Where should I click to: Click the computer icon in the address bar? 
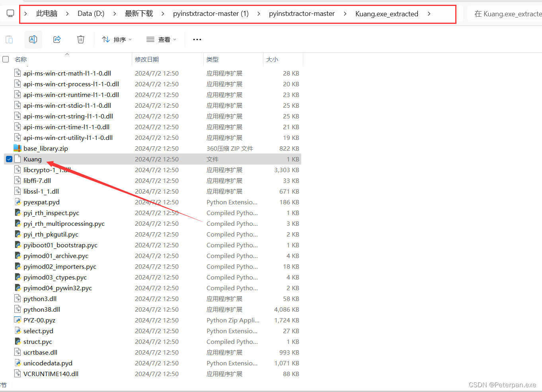10,14
